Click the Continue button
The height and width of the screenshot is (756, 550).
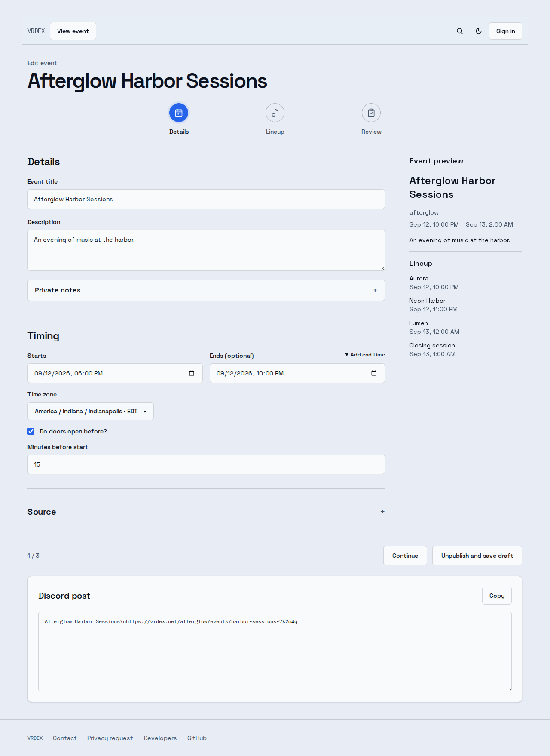click(405, 556)
